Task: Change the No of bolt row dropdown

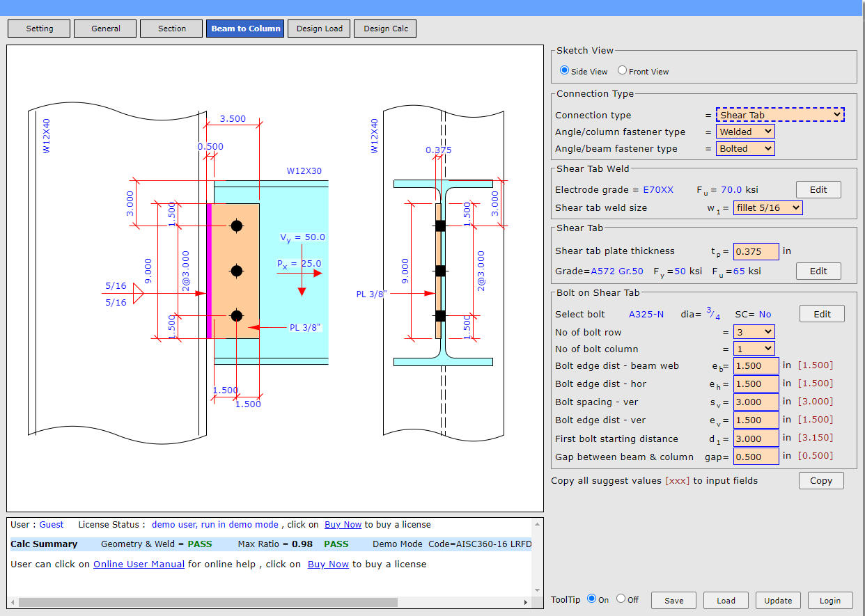Action: pos(754,332)
